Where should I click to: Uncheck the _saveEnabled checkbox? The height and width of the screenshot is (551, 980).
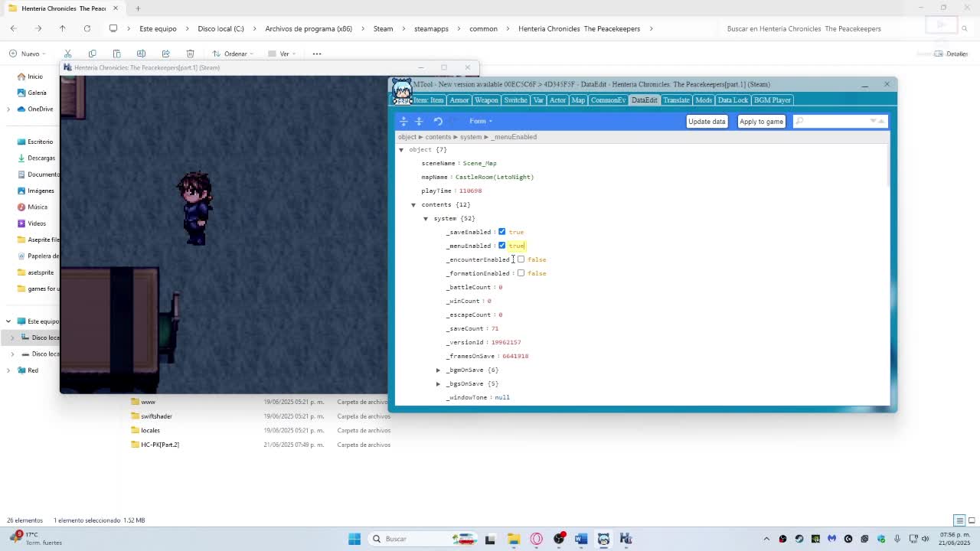pos(502,232)
